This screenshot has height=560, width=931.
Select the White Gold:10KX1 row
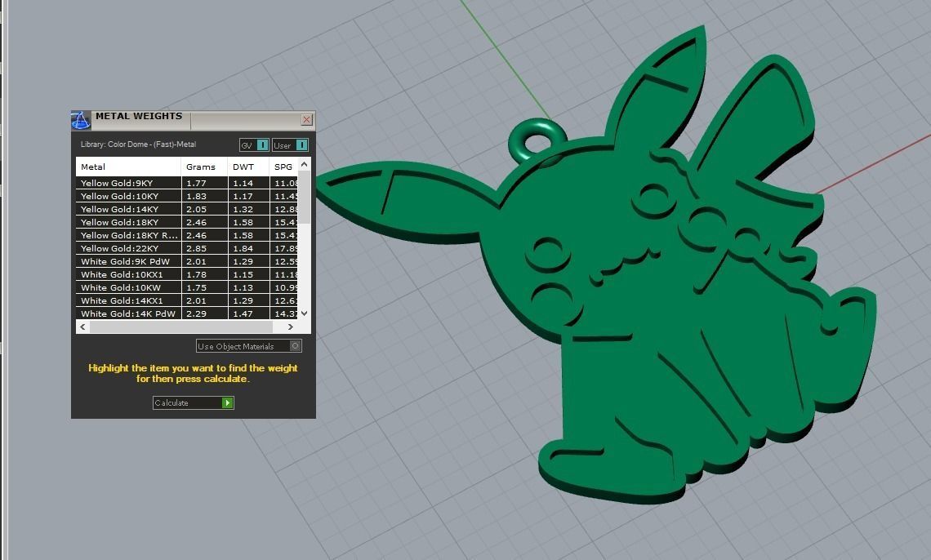[x=186, y=274]
